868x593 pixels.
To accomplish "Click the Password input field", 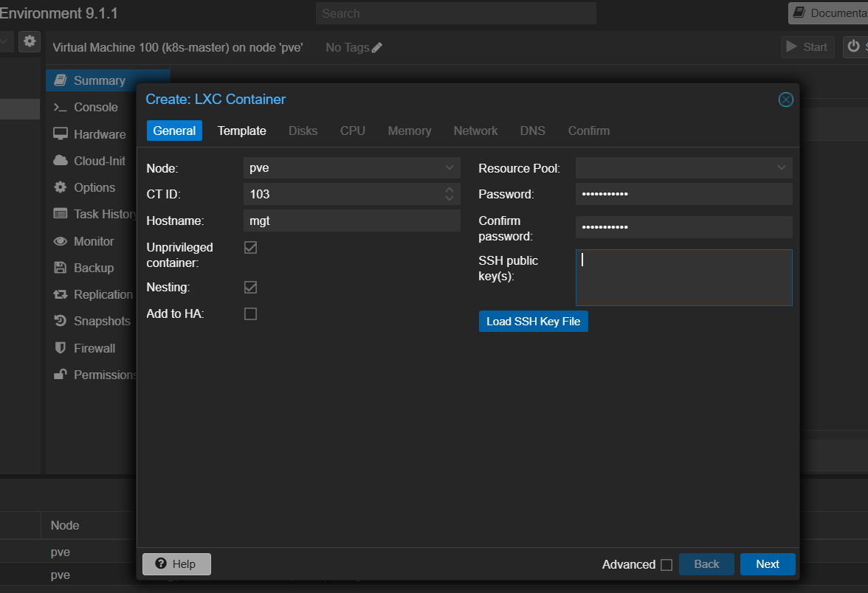I will click(x=684, y=194).
